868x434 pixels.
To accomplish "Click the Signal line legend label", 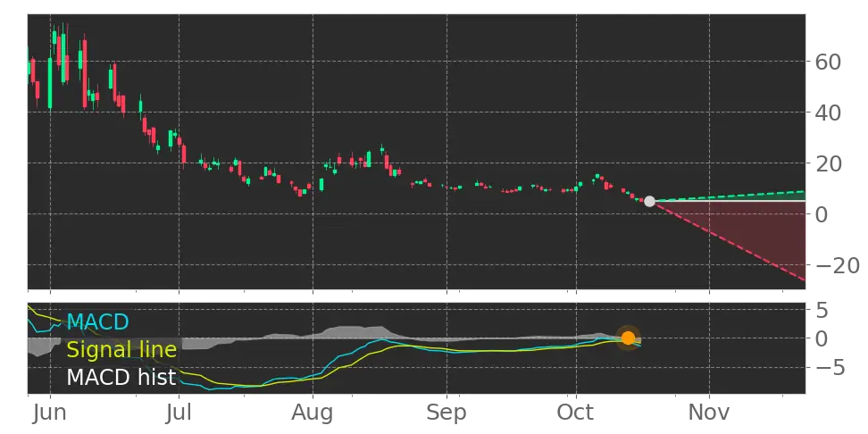I will tap(121, 350).
